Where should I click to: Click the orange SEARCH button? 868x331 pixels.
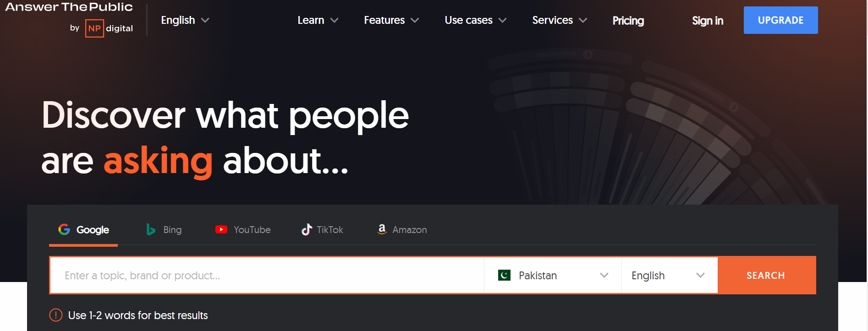[766, 275]
